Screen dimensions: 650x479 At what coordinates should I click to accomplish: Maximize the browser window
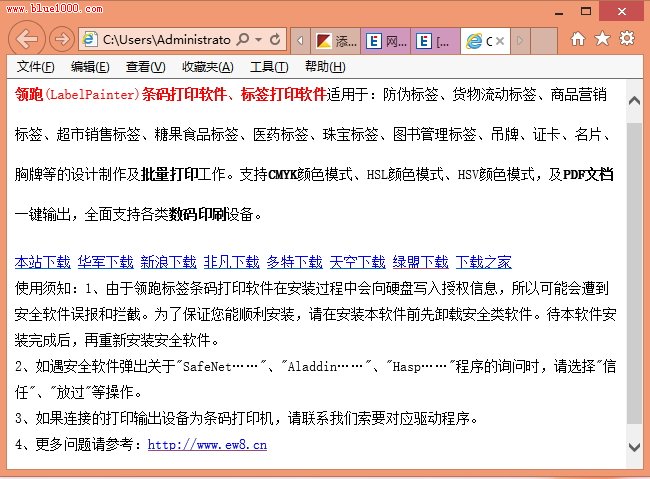pyautogui.click(x=586, y=11)
